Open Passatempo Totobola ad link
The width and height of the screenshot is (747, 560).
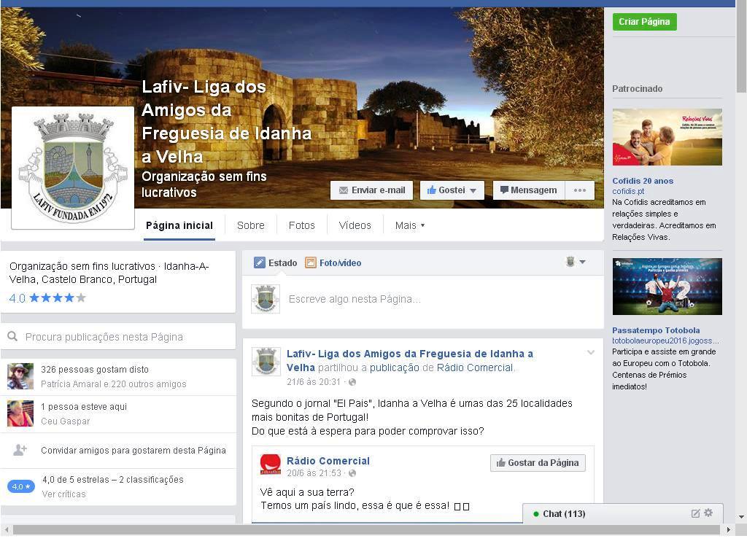tap(656, 330)
